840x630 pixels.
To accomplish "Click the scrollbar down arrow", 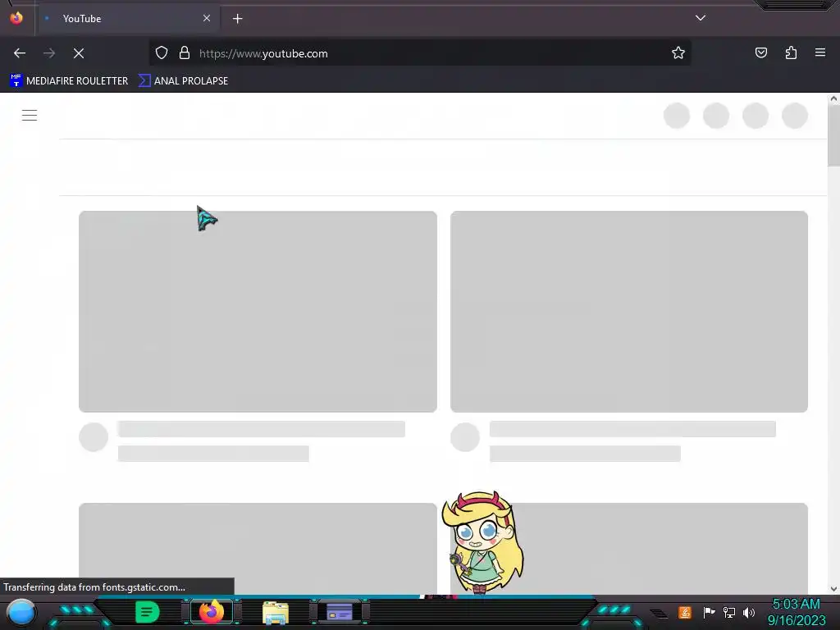I will [833, 589].
